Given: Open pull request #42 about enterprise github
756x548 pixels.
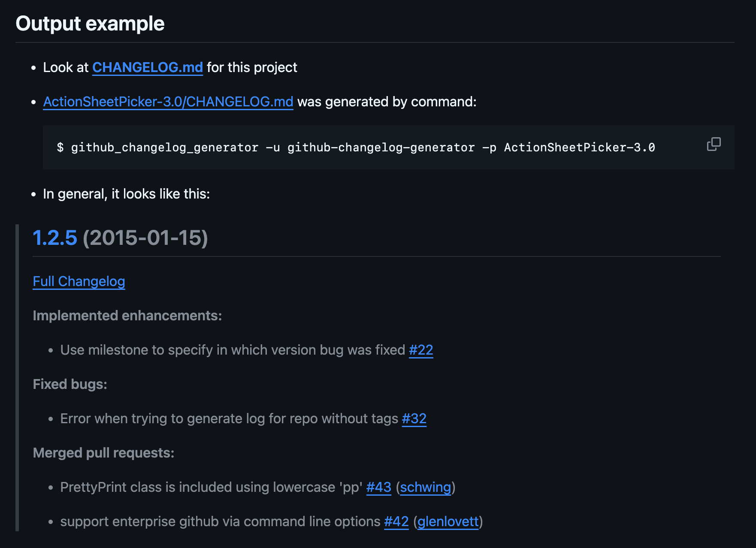Looking at the screenshot, I should pyautogui.click(x=396, y=521).
